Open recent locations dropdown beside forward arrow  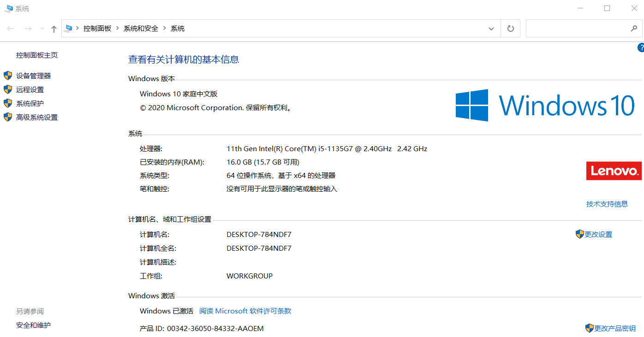pyautogui.click(x=41, y=28)
